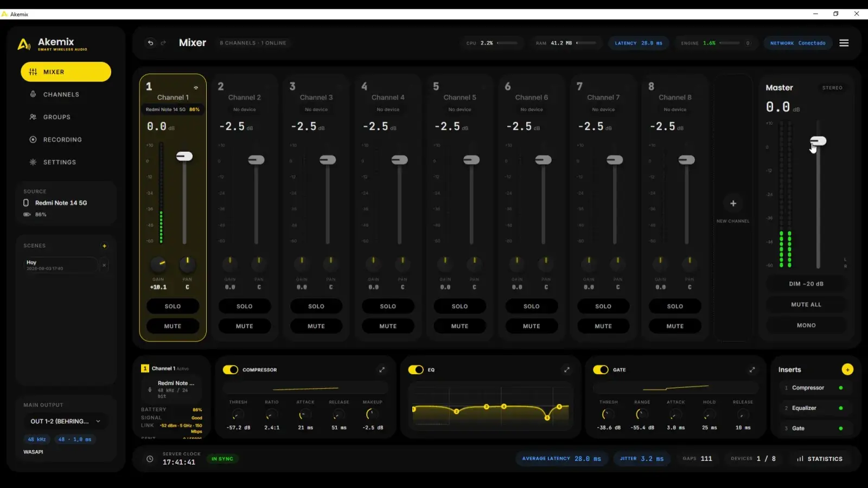Solo Channel 1
Viewport: 868px width, 488px height.
pos(173,306)
